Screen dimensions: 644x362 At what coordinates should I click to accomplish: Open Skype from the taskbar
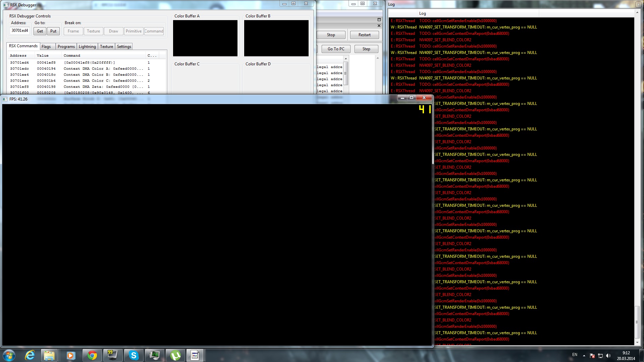[133, 355]
